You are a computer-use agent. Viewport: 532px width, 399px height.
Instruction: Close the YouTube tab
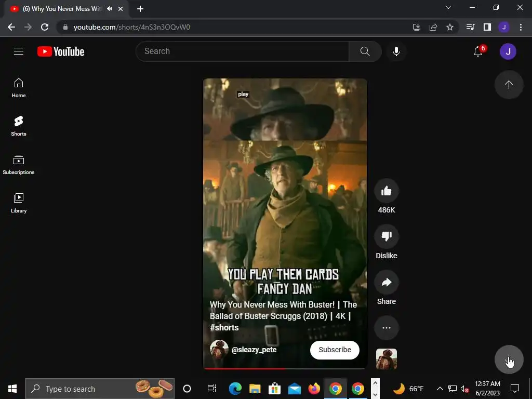(121, 9)
